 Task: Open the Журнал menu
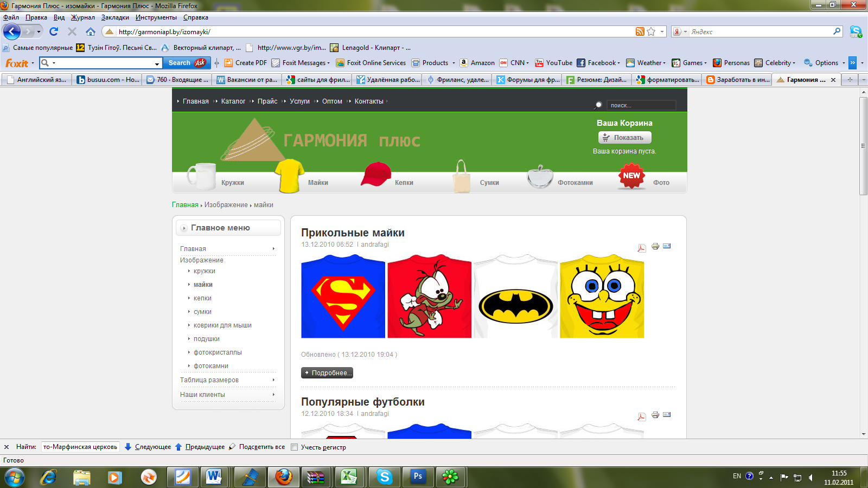(x=82, y=17)
